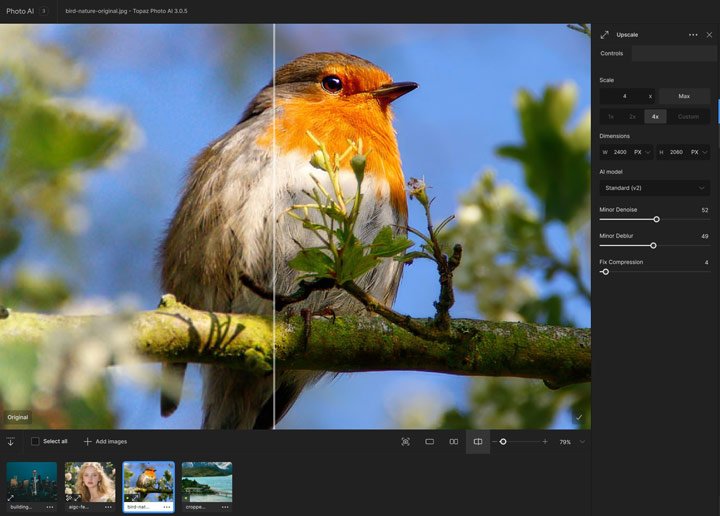Switch to side-by-side comparison view

[453, 441]
